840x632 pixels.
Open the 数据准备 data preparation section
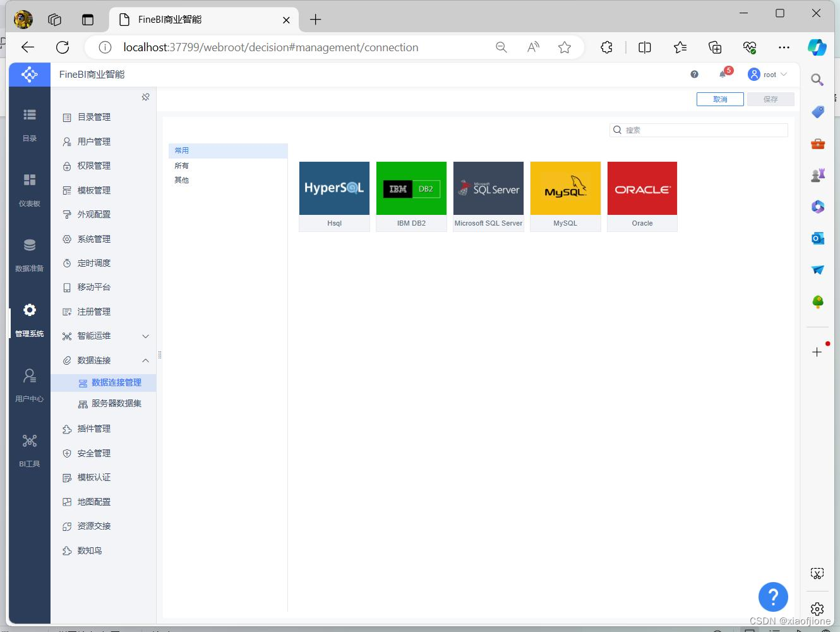pyautogui.click(x=30, y=255)
